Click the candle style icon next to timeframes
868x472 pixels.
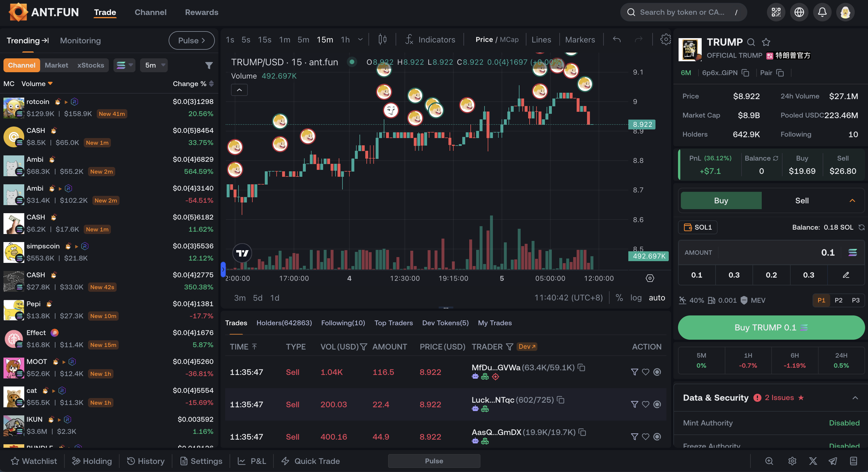coord(382,40)
